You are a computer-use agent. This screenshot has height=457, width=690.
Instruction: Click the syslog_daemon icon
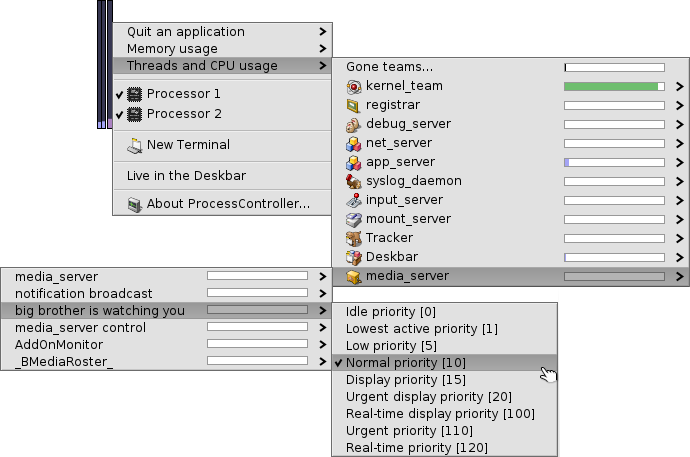[353, 181]
